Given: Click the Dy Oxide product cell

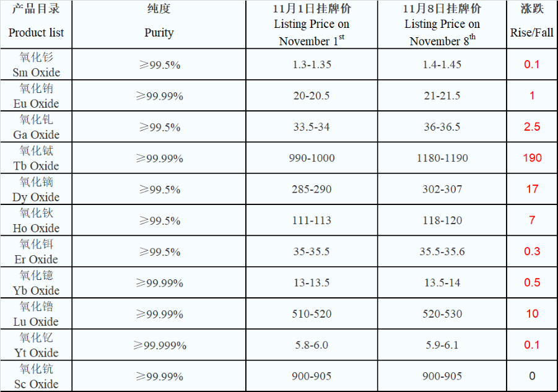Looking at the screenshot, I should [36, 189].
